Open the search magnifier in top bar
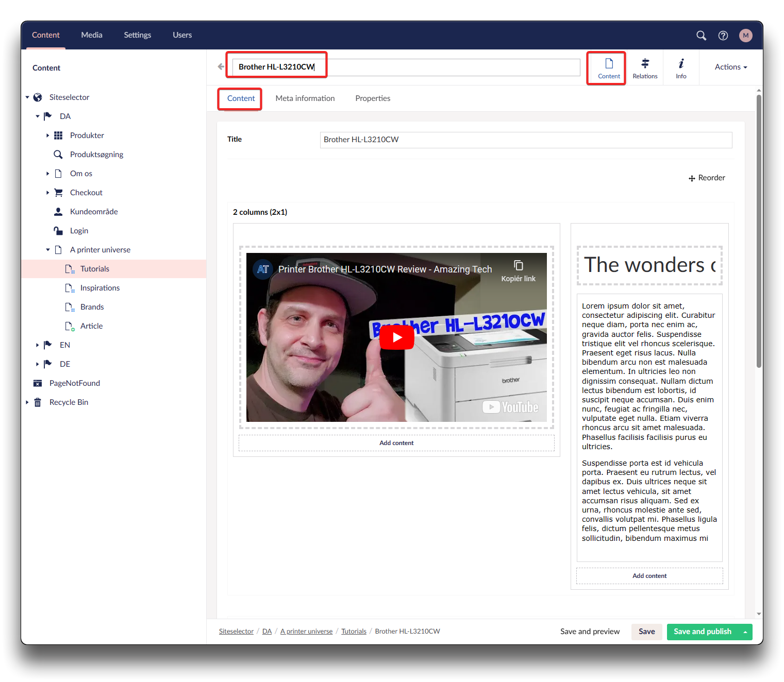This screenshot has height=682, width=784. pyautogui.click(x=701, y=35)
